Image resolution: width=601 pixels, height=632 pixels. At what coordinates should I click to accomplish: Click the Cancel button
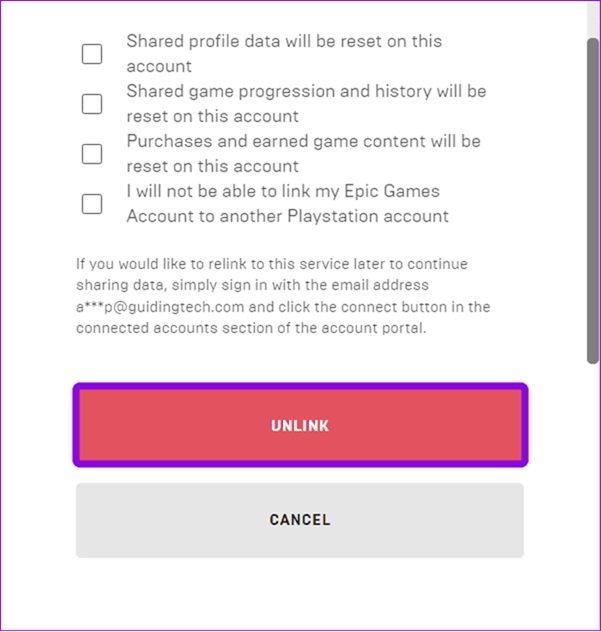point(299,520)
